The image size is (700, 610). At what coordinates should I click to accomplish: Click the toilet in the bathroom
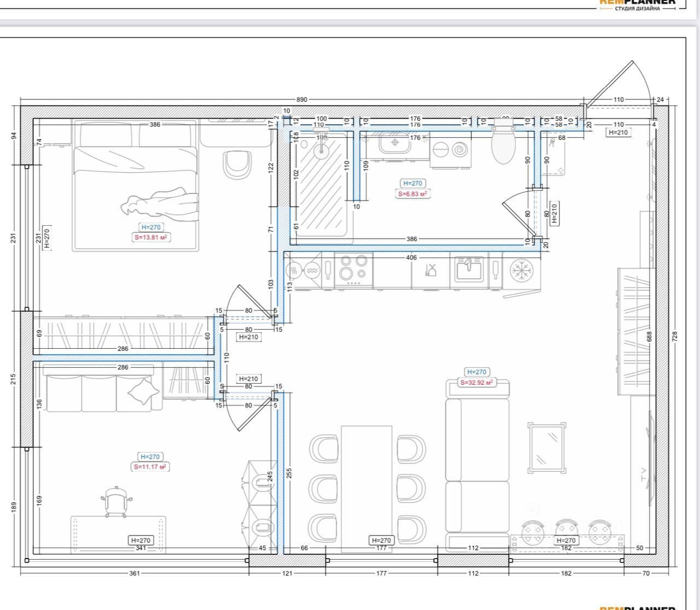click(x=503, y=142)
